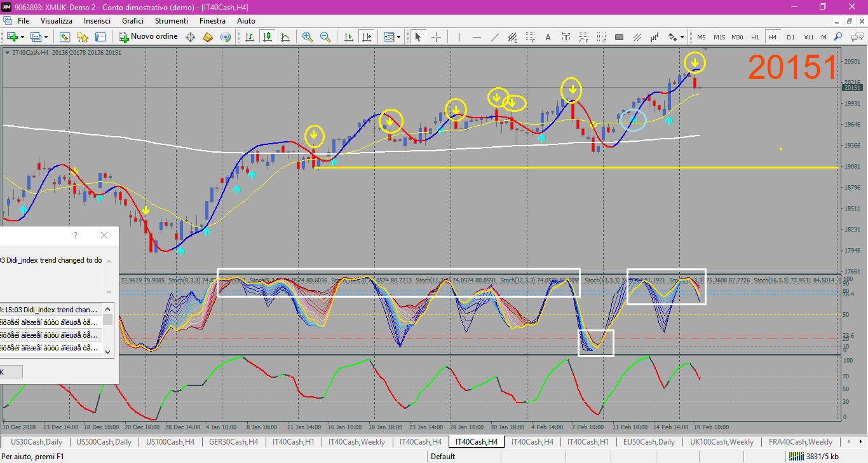The image size is (868, 463).
Task: Click the Nuovo ordine button
Action: click(149, 37)
